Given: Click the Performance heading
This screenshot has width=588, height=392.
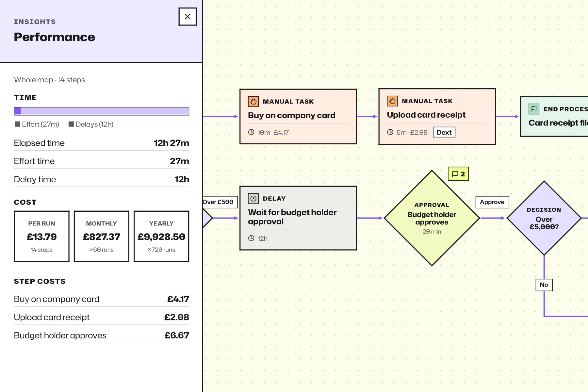Looking at the screenshot, I should pos(54,37).
